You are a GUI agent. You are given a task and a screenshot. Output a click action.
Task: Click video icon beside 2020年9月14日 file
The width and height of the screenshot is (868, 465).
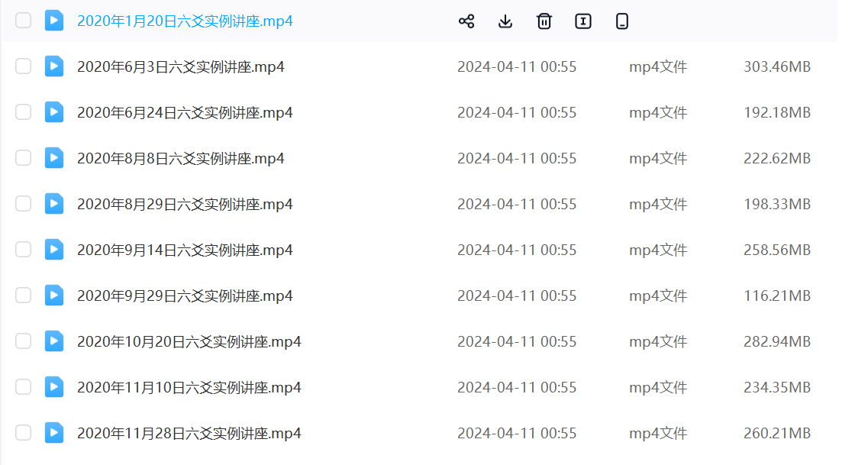point(54,250)
